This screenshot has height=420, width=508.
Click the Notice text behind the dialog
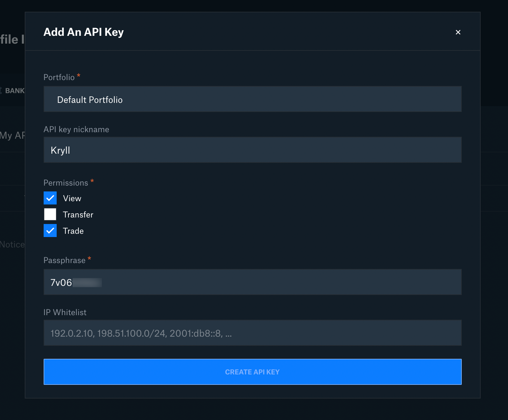pos(12,245)
